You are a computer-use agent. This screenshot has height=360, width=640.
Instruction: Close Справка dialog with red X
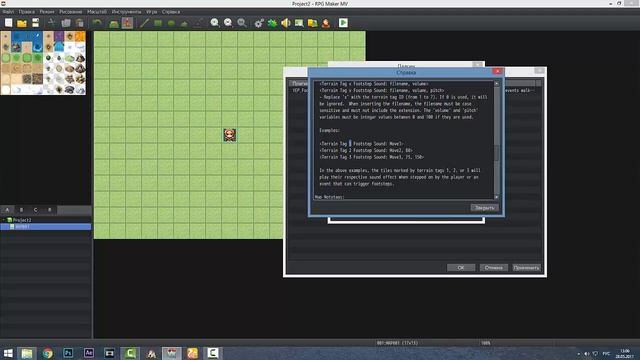[x=497, y=71]
